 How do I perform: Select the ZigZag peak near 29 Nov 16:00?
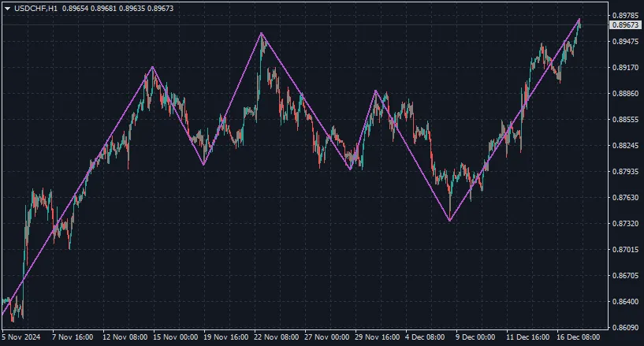pos(376,91)
